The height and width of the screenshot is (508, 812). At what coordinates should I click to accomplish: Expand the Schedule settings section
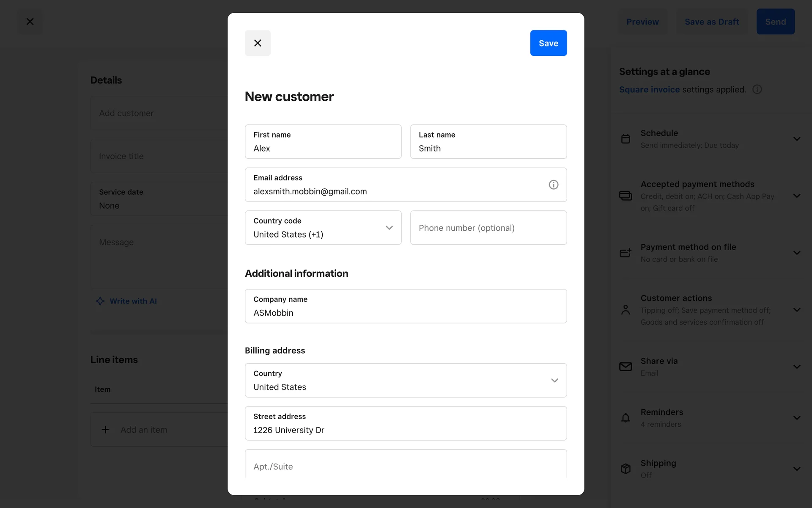(797, 139)
